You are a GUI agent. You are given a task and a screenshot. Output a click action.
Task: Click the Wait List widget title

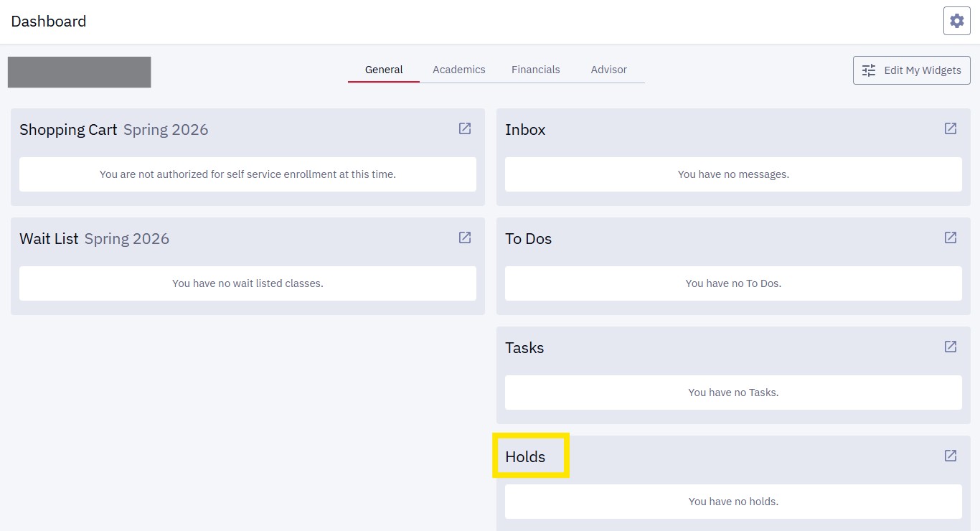[49, 239]
